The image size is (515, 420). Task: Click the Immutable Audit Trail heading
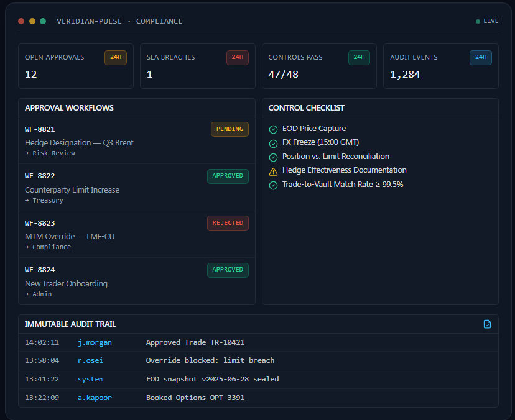click(x=70, y=324)
